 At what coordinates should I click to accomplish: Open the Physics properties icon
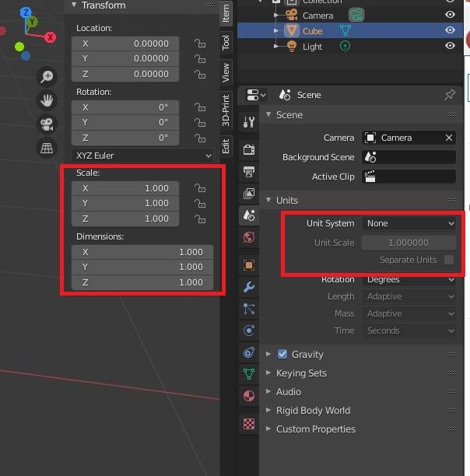(249, 331)
